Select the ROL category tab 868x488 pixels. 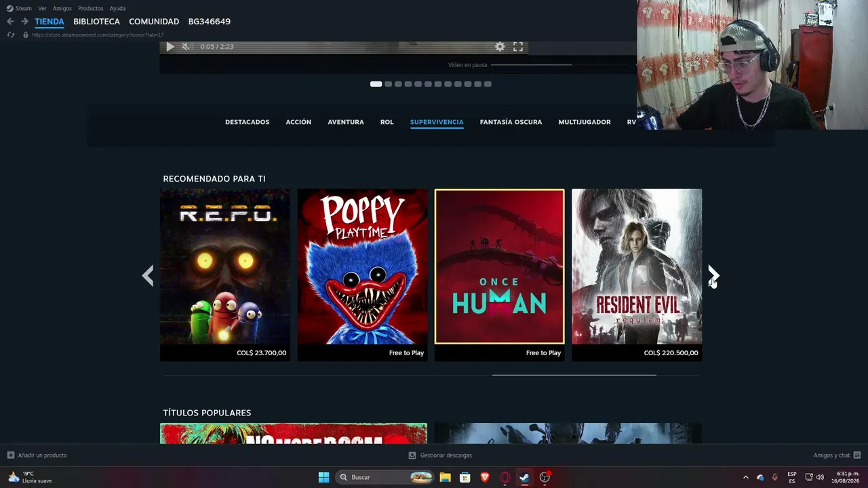(387, 122)
